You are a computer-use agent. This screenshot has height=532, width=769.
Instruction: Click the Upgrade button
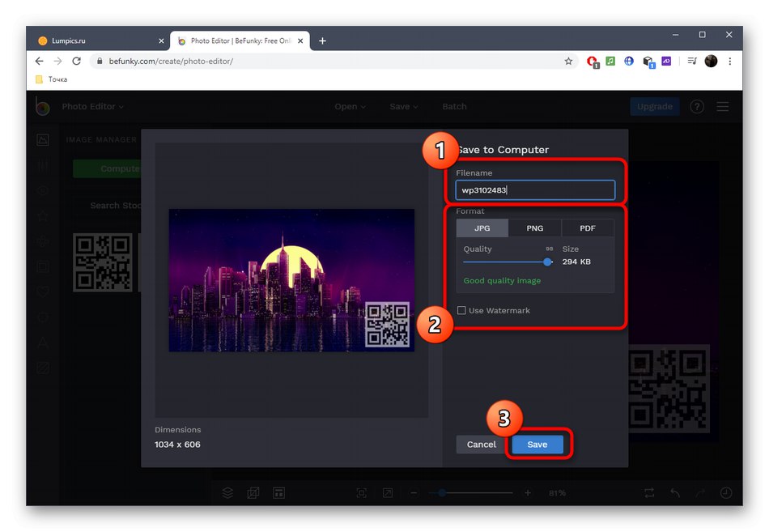click(654, 107)
